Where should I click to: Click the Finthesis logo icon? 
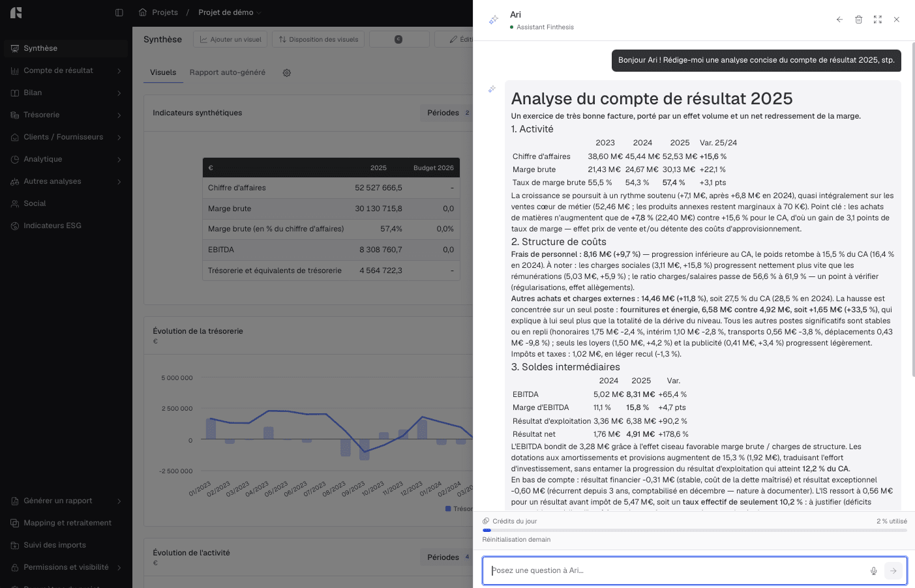[16, 12]
